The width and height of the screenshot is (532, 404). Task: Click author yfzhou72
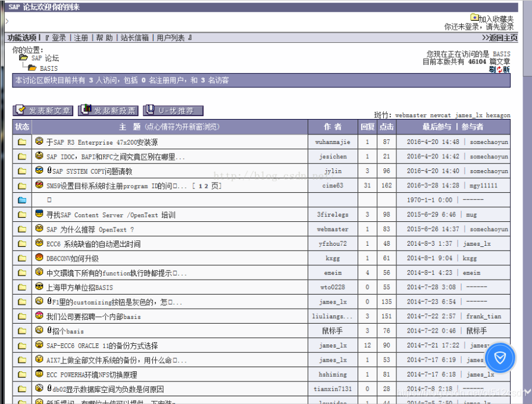[333, 244]
